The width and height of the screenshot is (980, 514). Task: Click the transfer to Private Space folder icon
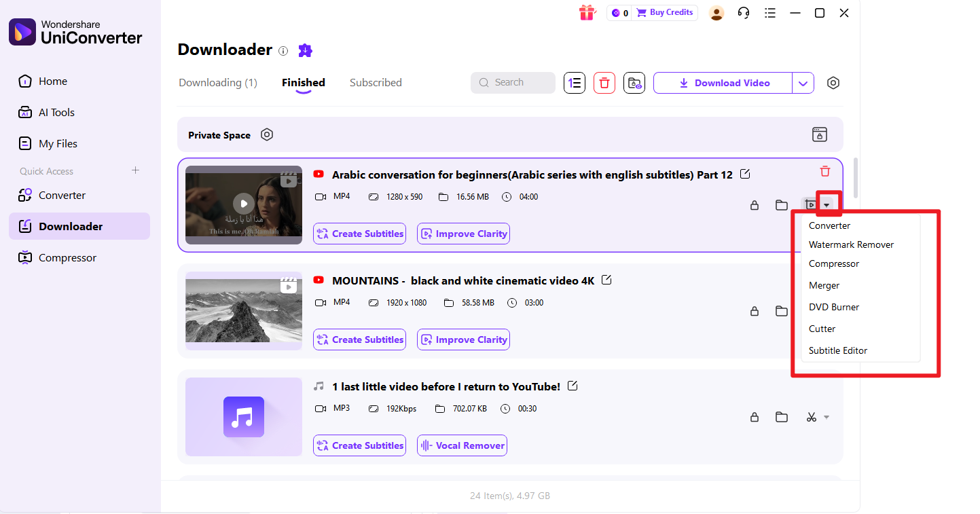[634, 82]
